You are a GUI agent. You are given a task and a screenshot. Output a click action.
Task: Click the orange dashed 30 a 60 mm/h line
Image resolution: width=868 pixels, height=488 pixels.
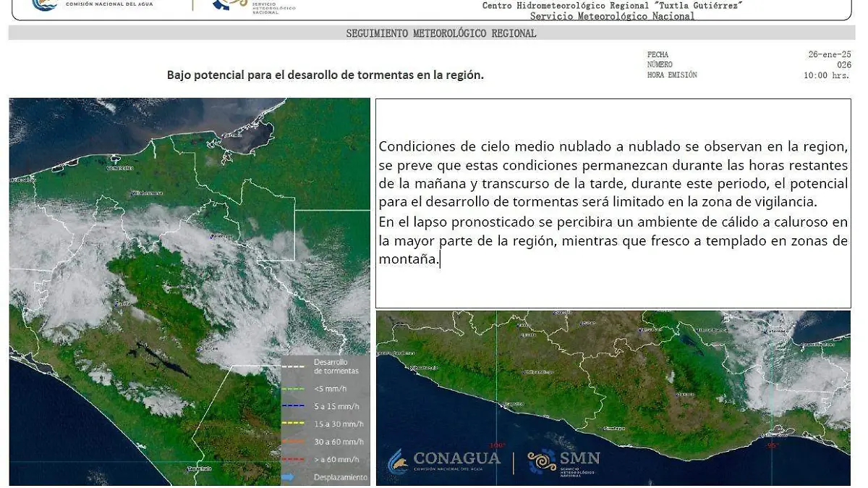(x=293, y=442)
